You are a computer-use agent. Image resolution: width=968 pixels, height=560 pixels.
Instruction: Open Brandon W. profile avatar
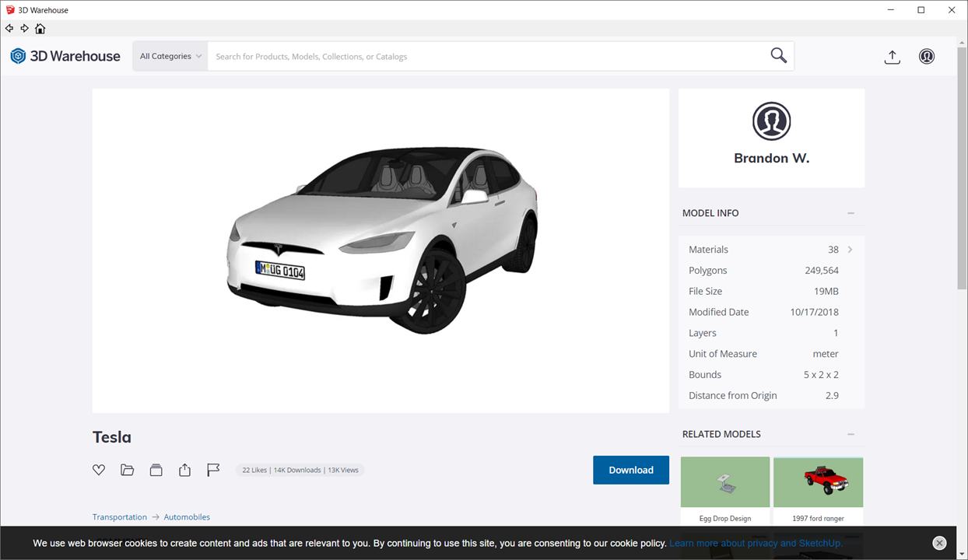[x=771, y=121]
